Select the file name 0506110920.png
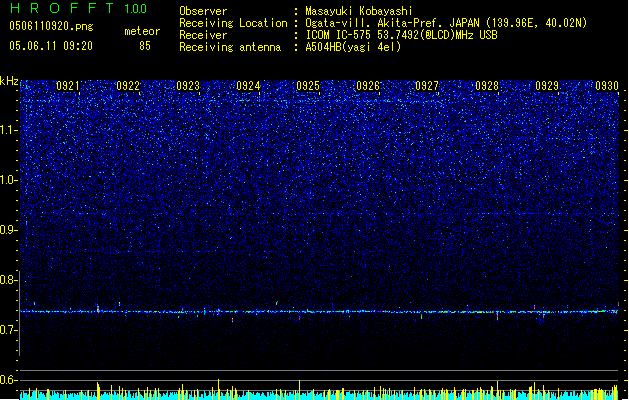 pos(51,26)
